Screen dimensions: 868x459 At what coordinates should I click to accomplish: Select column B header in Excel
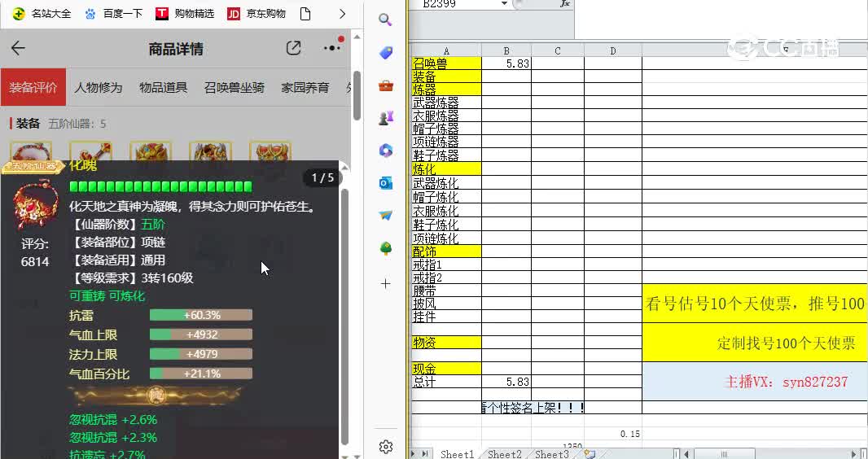coord(506,50)
